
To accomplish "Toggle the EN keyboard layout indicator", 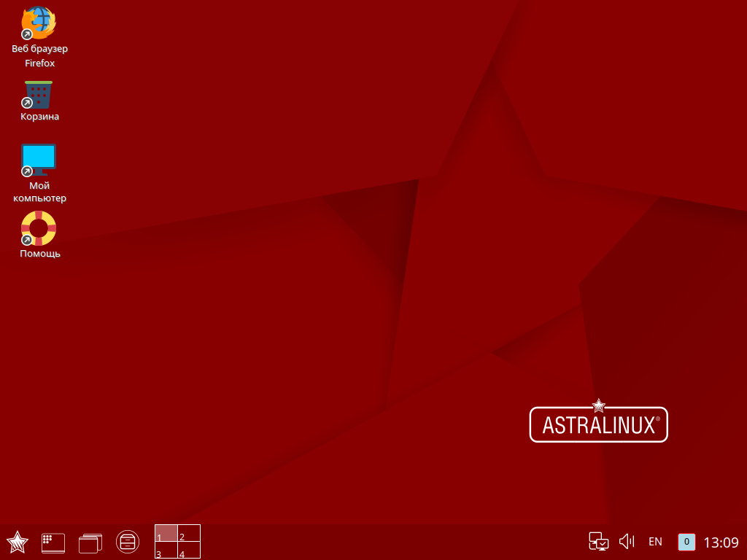I will pos(655,542).
